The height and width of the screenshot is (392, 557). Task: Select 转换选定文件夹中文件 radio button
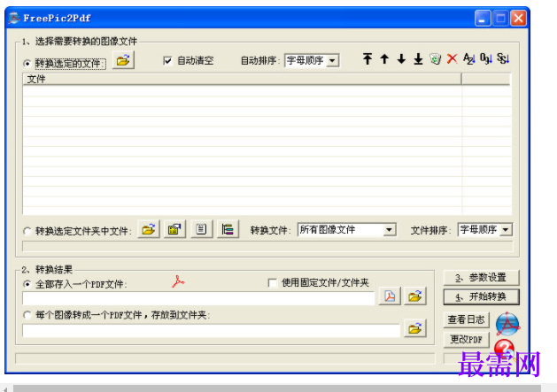(27, 231)
